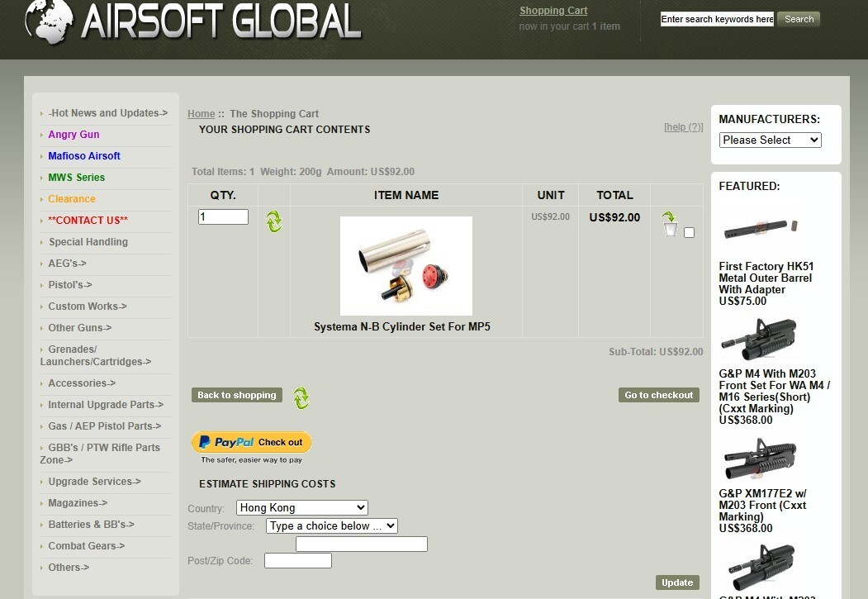Open Systema N-B Cylinder Set For MP5 link

coord(402,326)
